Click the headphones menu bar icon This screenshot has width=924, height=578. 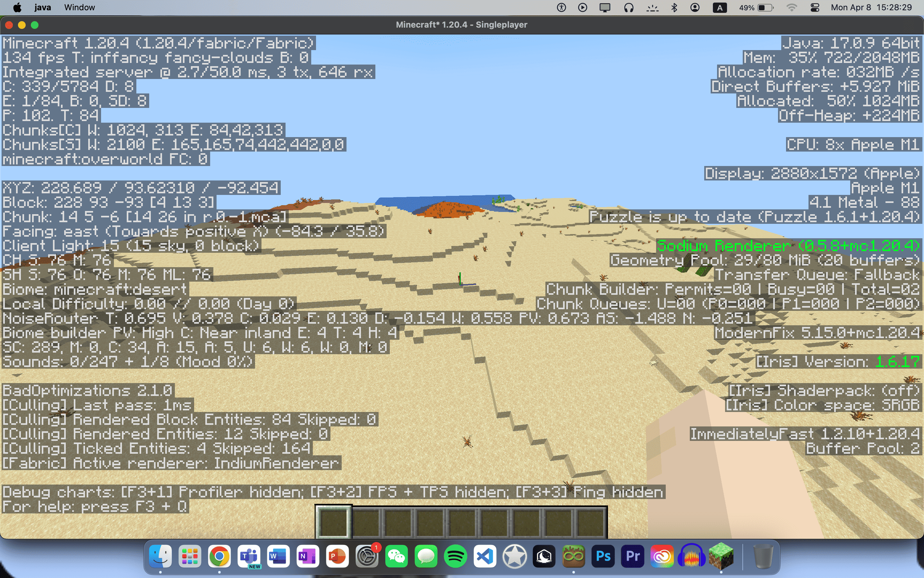[629, 8]
